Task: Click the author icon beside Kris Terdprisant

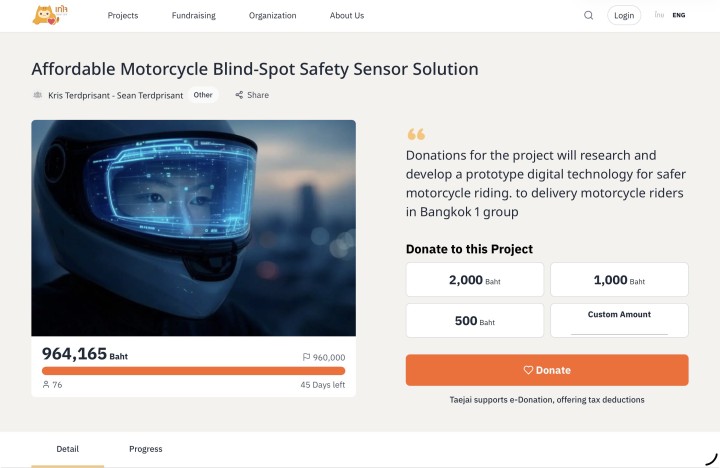Action: point(38,95)
